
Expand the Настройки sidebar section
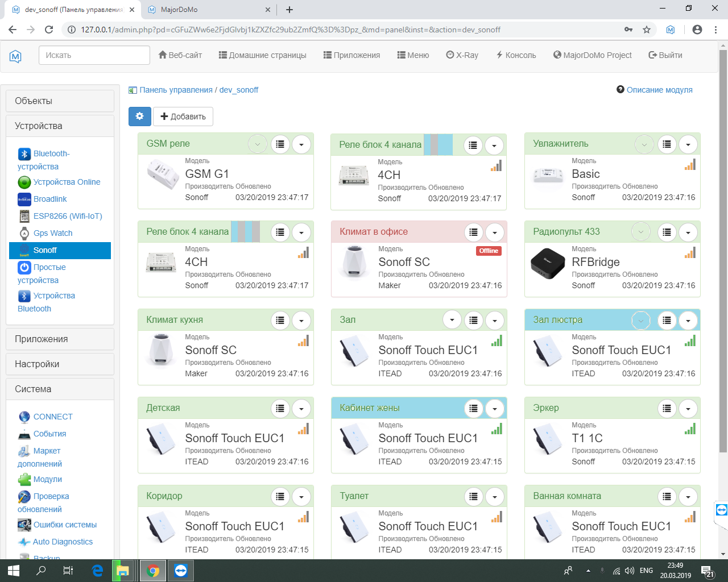pyautogui.click(x=60, y=364)
